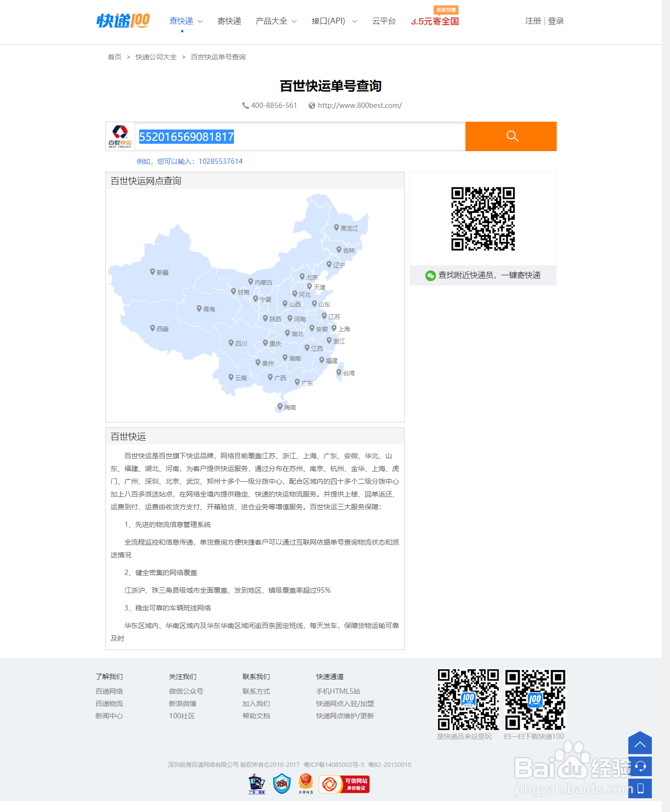670x812 pixels.
Task: Open the 3.5元寄全国 promotion link
Action: tap(435, 21)
